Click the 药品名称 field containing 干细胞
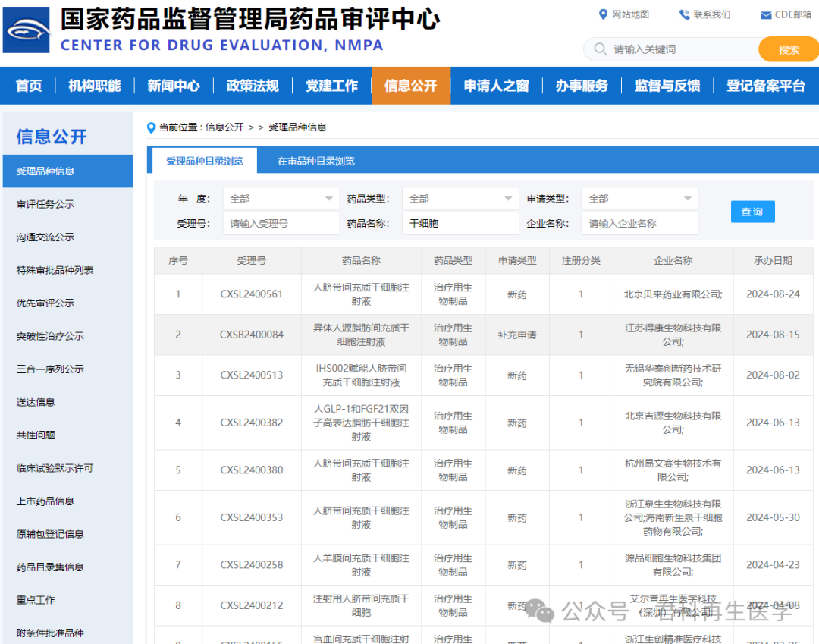Viewport: 819px width, 644px height. (x=460, y=224)
